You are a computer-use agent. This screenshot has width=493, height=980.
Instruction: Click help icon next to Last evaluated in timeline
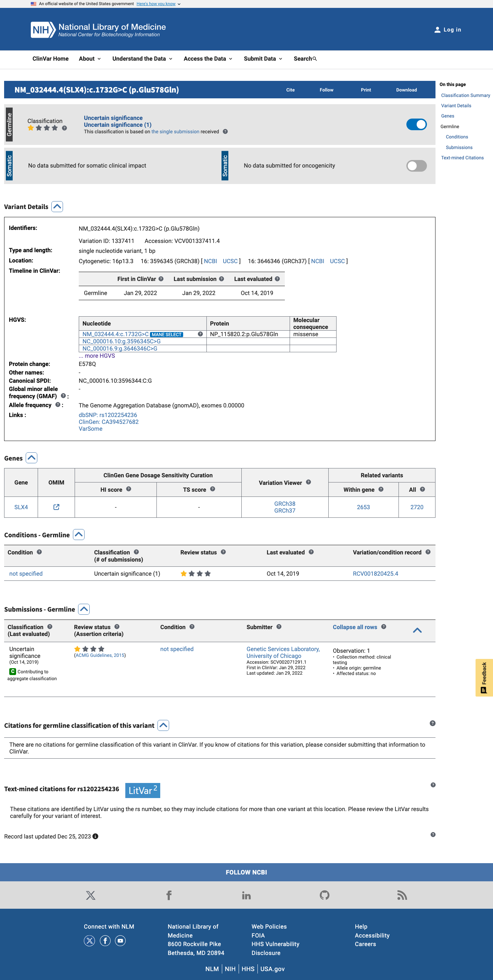tap(277, 279)
